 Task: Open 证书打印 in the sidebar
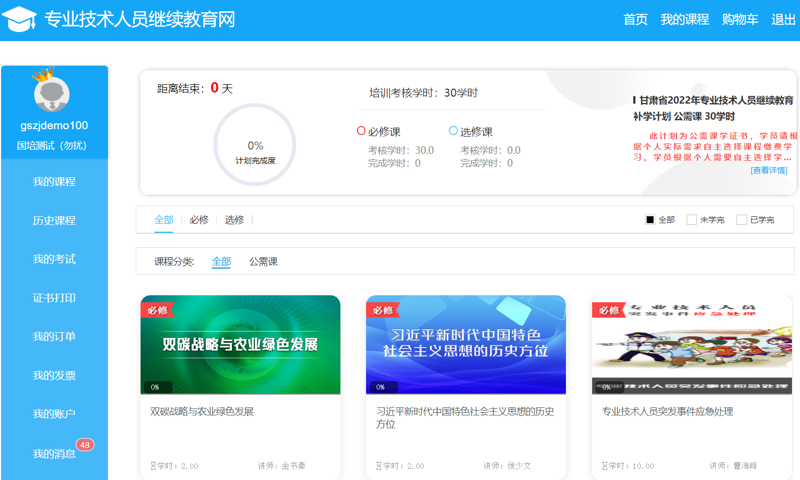54,298
